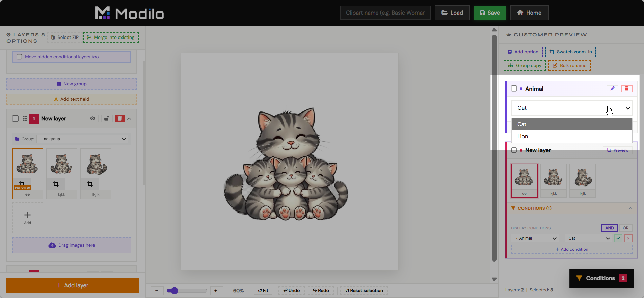Image resolution: width=644 pixels, height=298 pixels.
Task: Grab the drag handle dots on New layer
Action: click(x=25, y=118)
